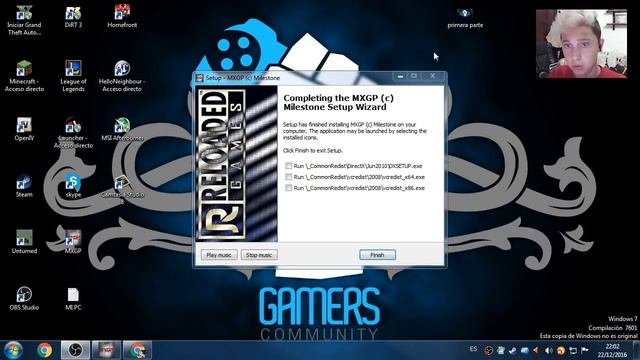Open the Iniciar Grand Theft Auto desktop shortcut

coord(24,20)
